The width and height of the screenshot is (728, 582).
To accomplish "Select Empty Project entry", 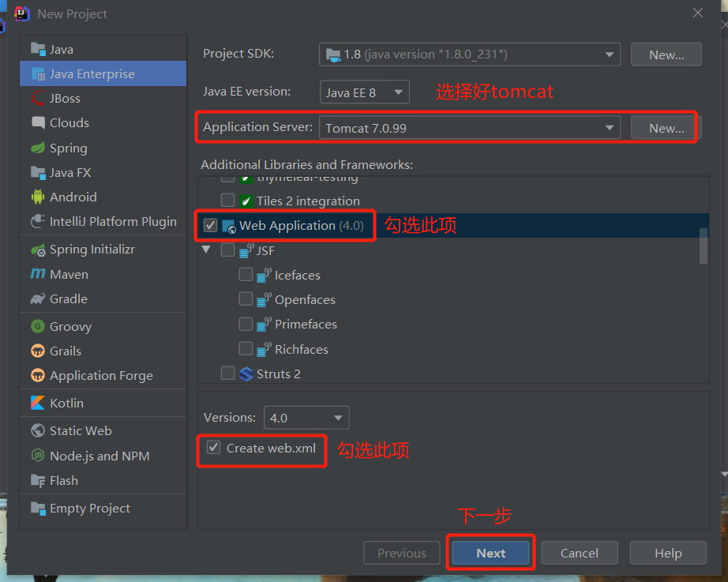I will (103, 508).
